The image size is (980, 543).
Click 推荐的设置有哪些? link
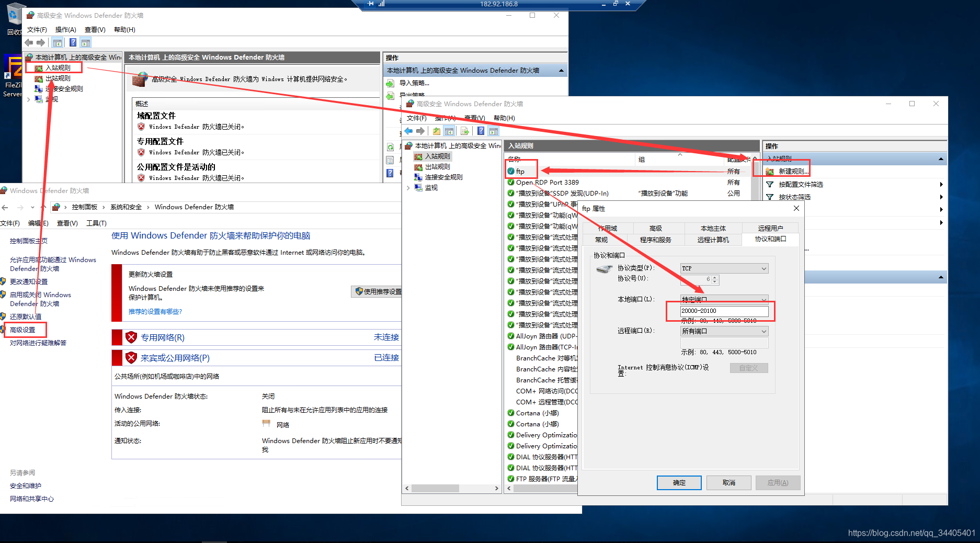155,312
